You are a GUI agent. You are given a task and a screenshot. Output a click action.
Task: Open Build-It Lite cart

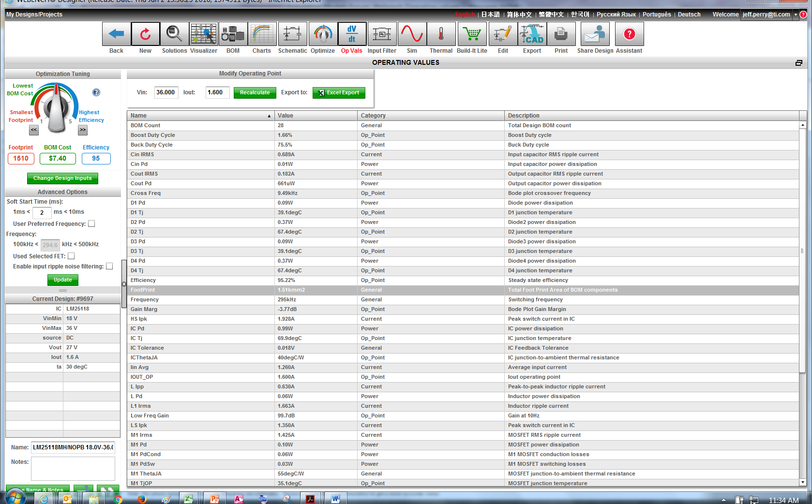tap(472, 34)
